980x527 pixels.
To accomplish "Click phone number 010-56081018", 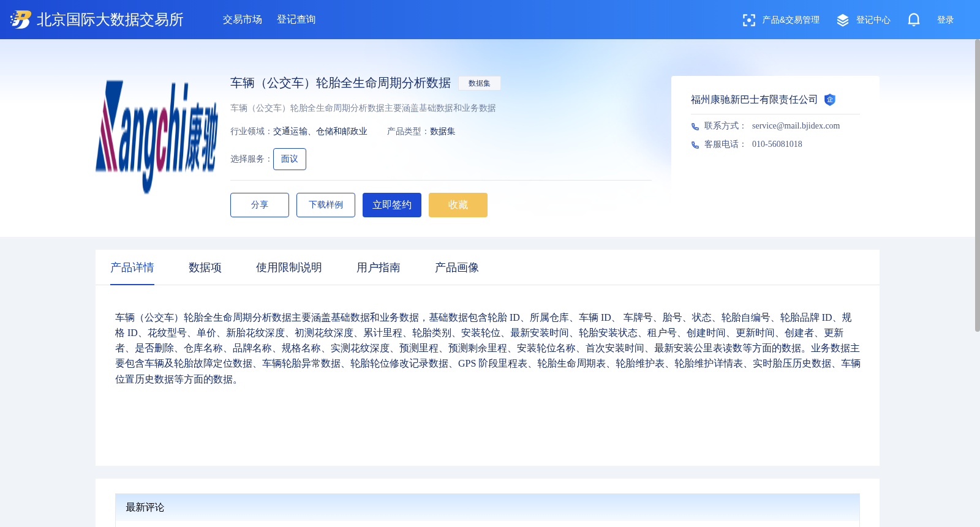I will click(x=777, y=144).
